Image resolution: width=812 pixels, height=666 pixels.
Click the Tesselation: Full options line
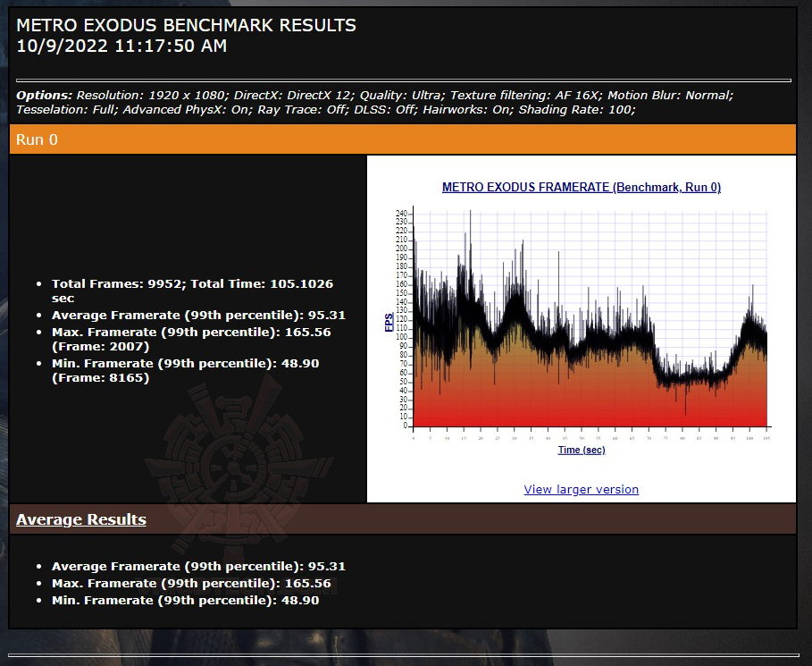click(x=326, y=109)
